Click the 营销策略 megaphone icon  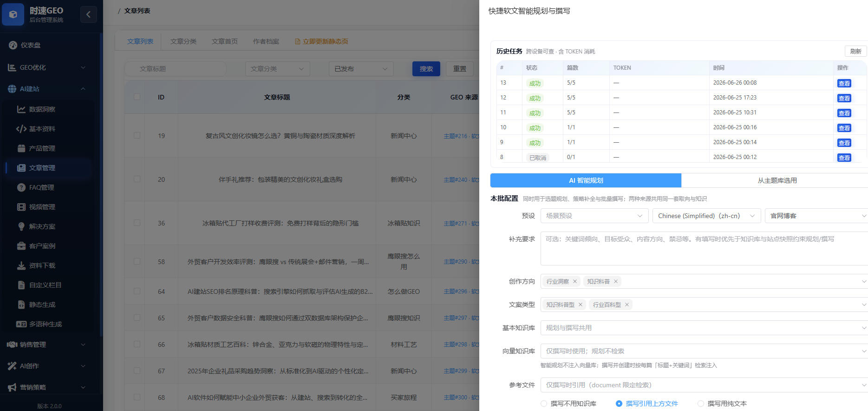12,387
